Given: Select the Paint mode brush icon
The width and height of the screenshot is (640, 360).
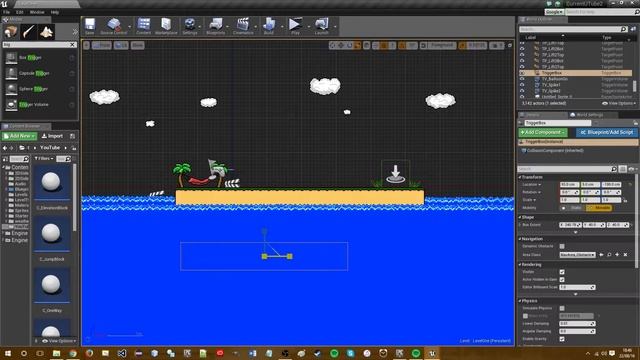Looking at the screenshot, I should (x=28, y=32).
